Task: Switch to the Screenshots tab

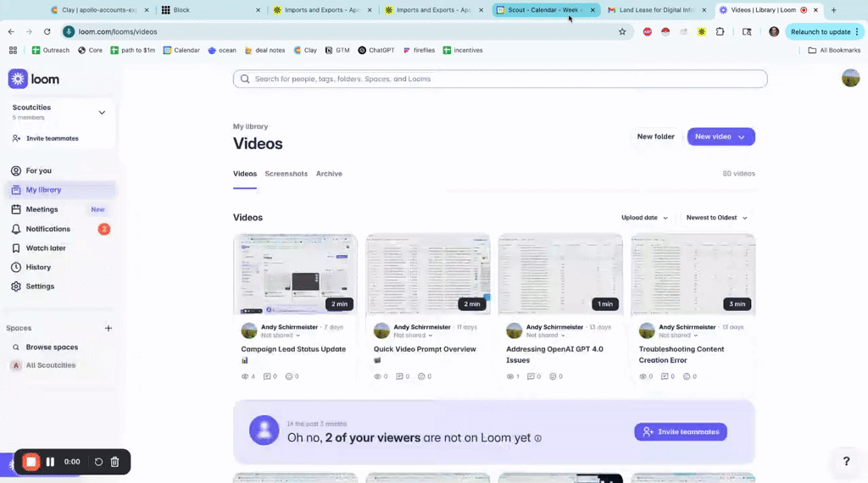Action: click(286, 174)
